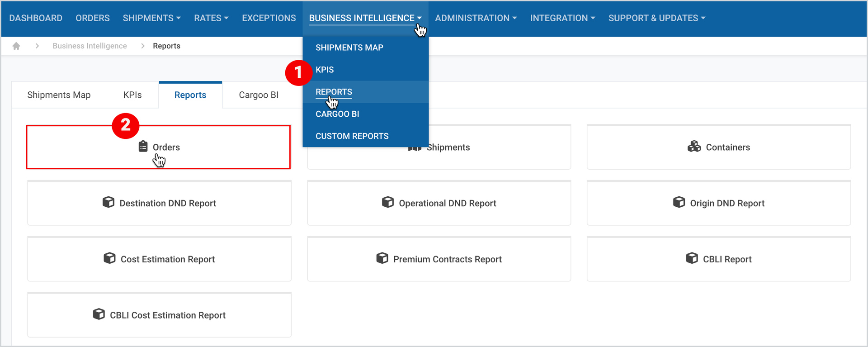Select Custom Reports from the dropdown menu

[352, 136]
